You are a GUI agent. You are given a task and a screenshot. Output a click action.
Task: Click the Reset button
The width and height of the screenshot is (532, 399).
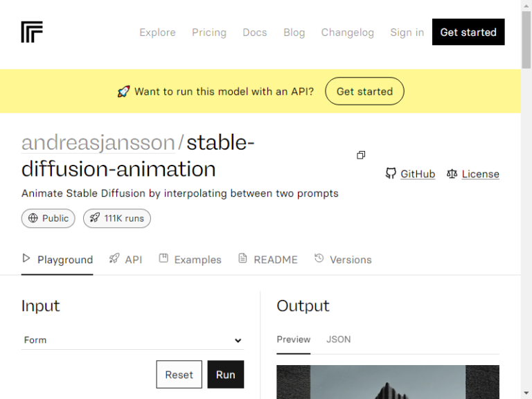pyautogui.click(x=179, y=375)
